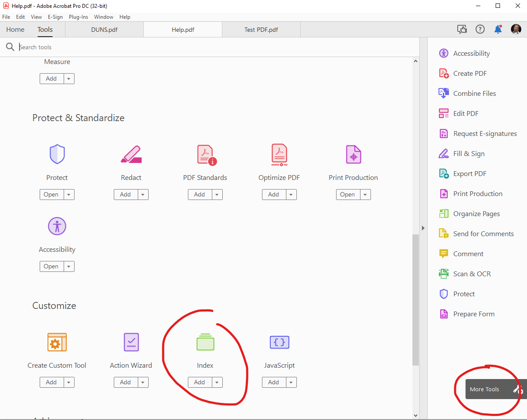
Task: Click the PDF Standards icon
Action: point(205,154)
